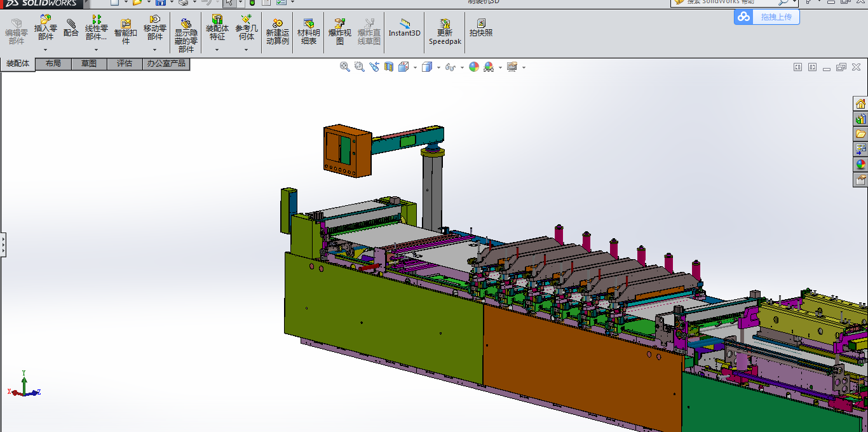868x432 pixels.
Task: Click 新建运动算例 (New Motion Study) icon
Action: [277, 24]
